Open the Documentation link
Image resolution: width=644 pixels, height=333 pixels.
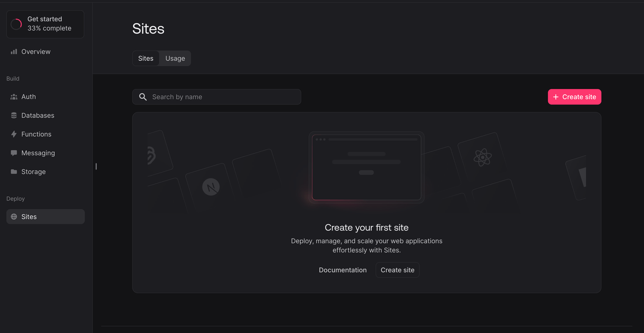coord(343,270)
